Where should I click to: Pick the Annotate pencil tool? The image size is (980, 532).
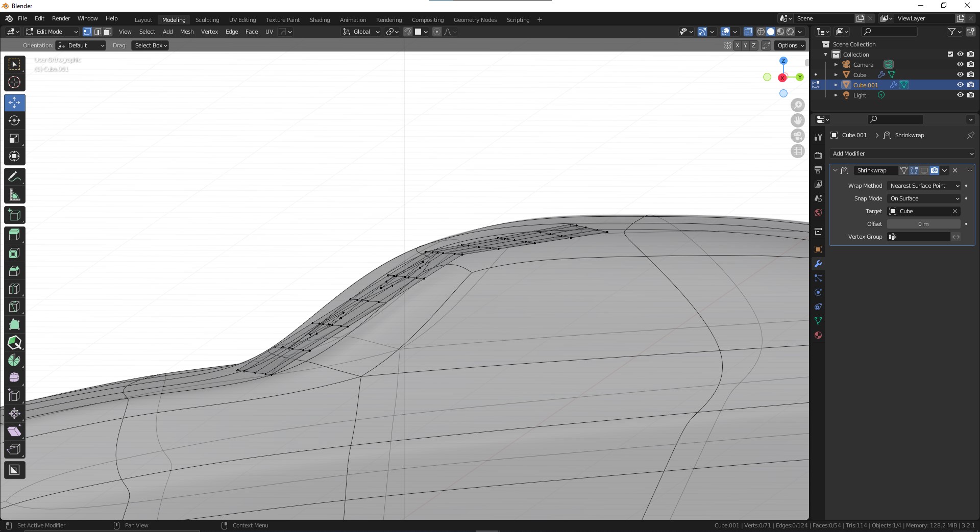point(14,177)
